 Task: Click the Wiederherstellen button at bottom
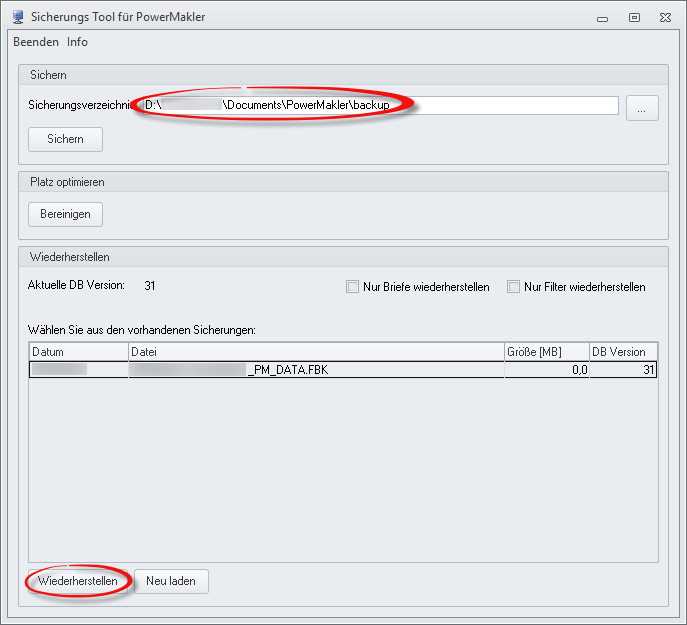[78, 581]
